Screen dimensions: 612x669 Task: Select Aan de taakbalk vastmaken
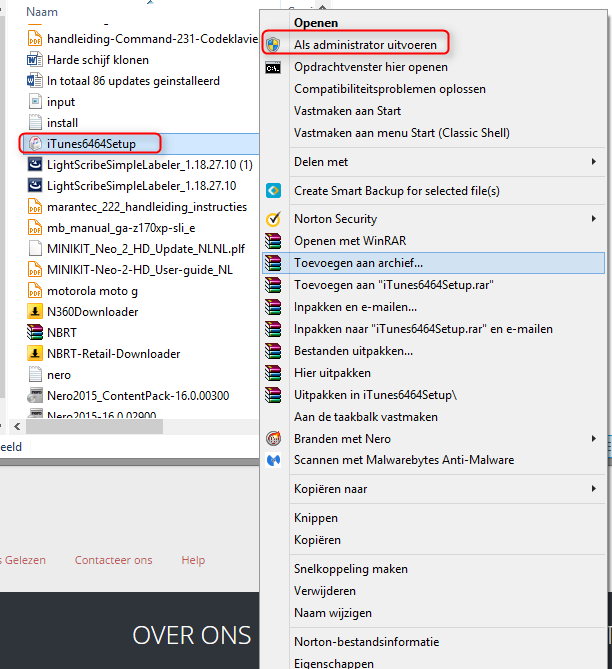pos(366,416)
